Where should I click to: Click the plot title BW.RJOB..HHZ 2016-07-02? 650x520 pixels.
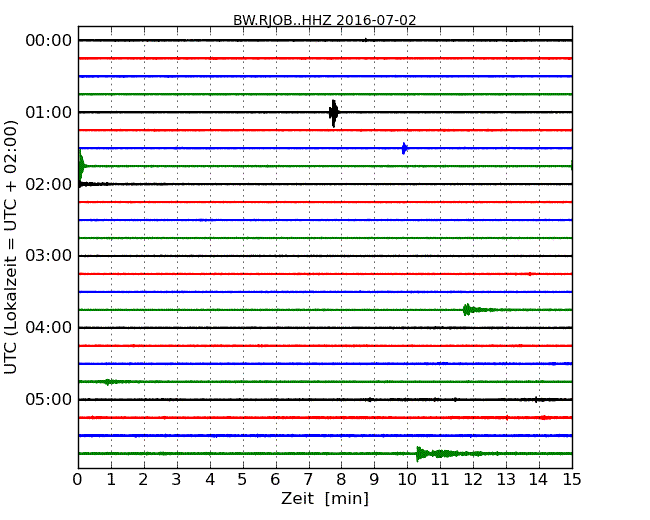pos(325,20)
